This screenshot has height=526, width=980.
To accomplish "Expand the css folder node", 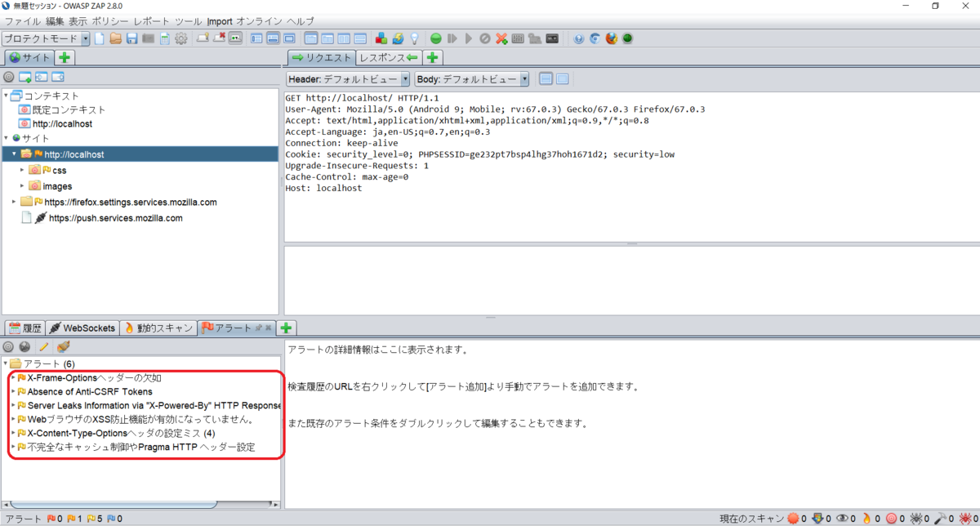I will click(23, 170).
